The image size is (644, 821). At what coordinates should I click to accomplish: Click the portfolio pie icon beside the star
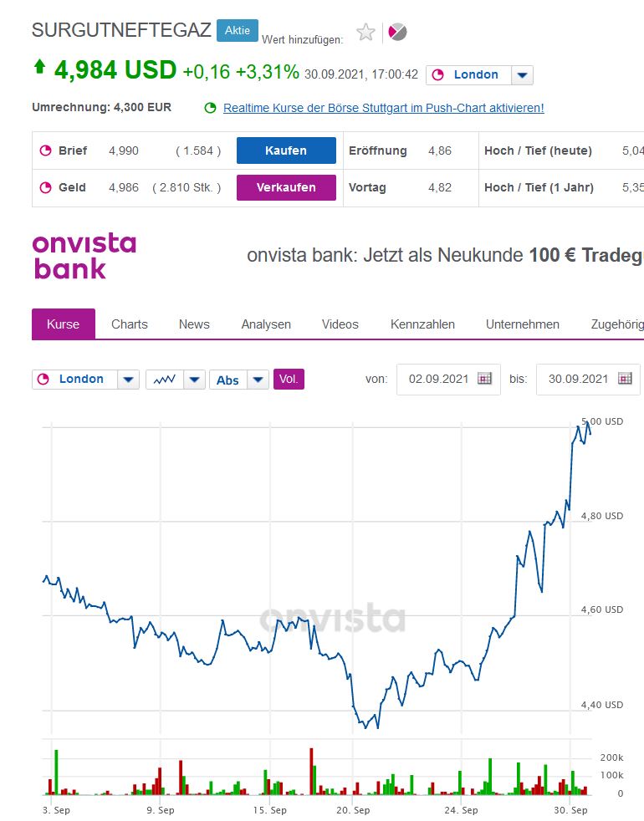397,33
